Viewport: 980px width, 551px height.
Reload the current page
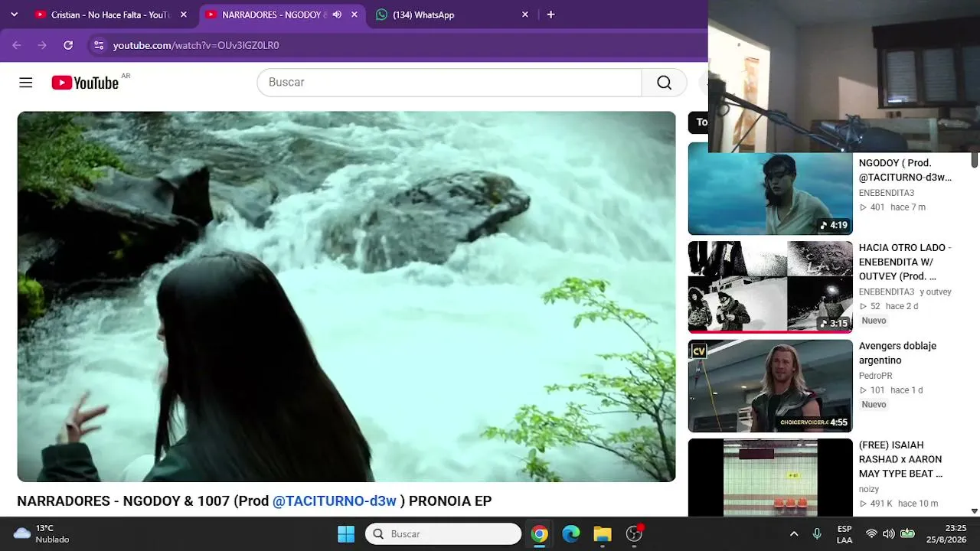68,45
